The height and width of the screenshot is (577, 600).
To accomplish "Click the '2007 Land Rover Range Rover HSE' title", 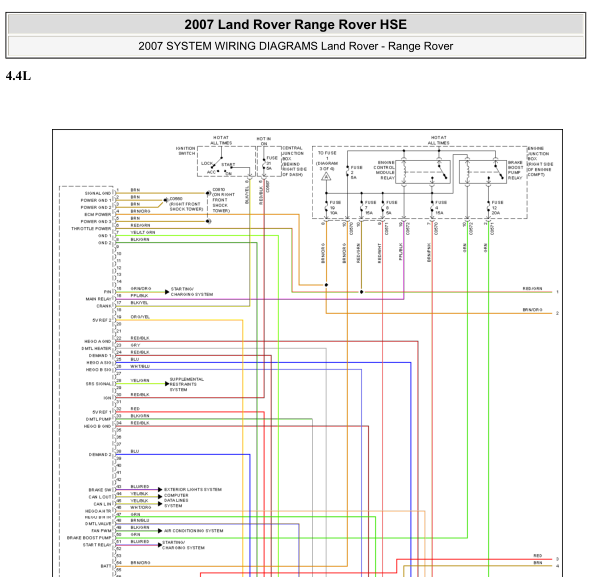I will (x=295, y=24).
